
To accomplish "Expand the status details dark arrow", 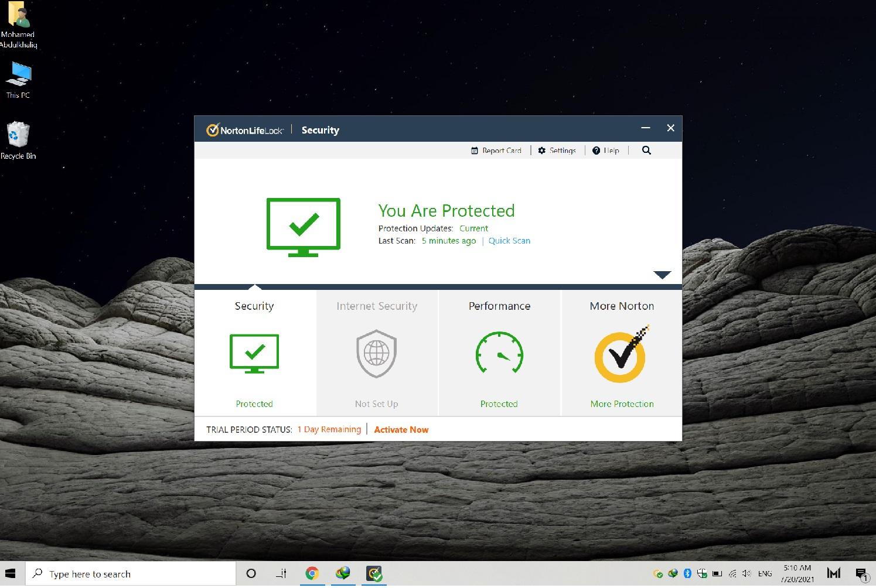I will coord(662,275).
